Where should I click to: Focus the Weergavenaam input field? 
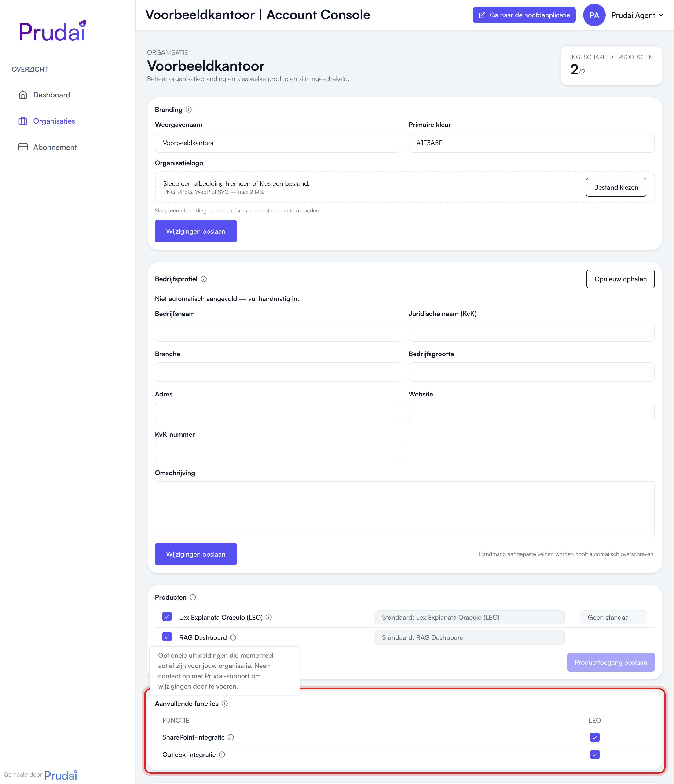pos(278,143)
